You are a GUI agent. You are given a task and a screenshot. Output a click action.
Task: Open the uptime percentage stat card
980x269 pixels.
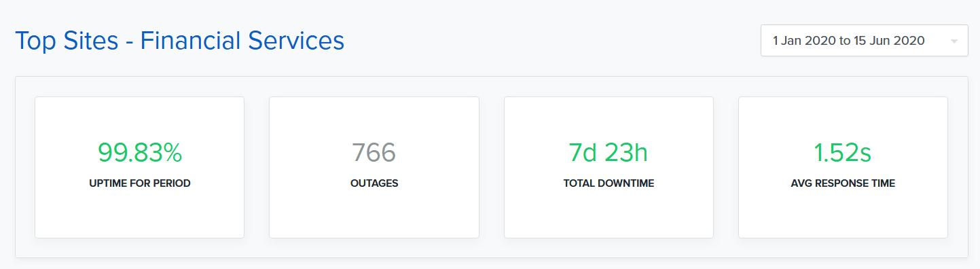pos(140,167)
